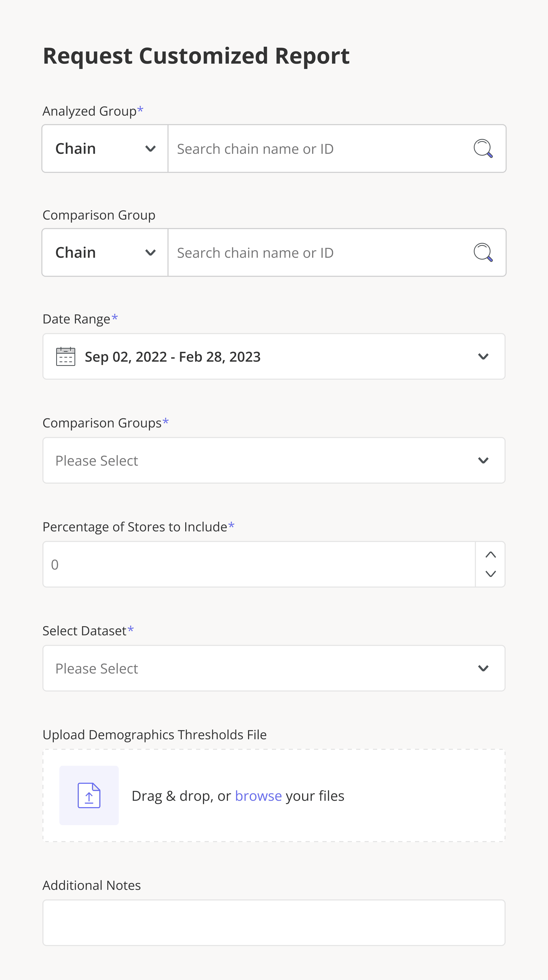Click the calendar icon in Date Range
Viewport: 548px width, 980px height.
click(x=65, y=356)
